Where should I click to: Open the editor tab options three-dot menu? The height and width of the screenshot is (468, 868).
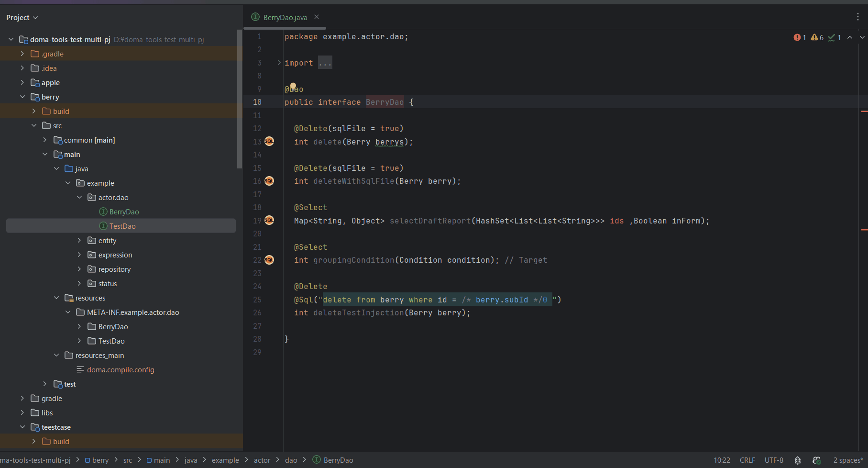tap(858, 17)
